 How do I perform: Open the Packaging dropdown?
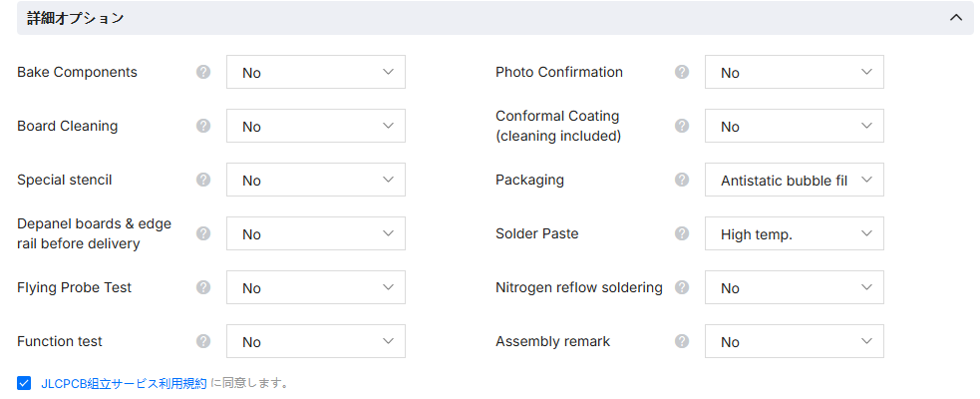(795, 180)
